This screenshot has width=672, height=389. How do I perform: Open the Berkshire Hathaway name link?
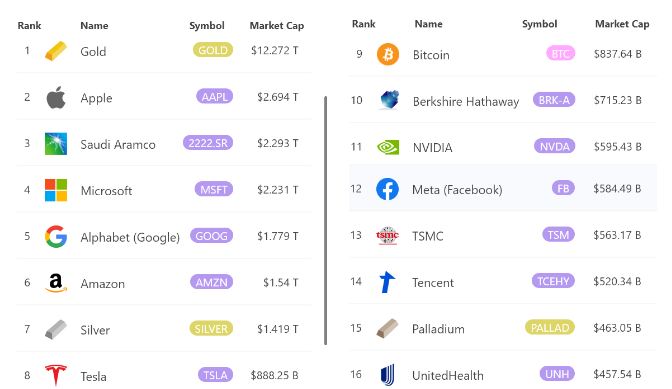(x=466, y=101)
